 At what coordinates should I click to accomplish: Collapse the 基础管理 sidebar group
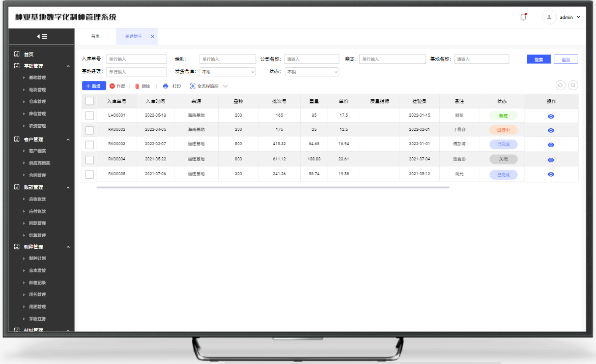click(x=68, y=66)
